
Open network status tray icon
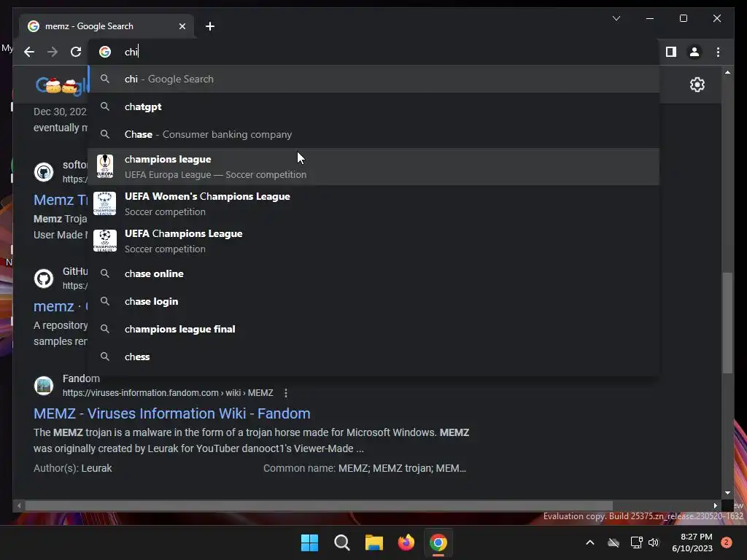tap(636, 542)
